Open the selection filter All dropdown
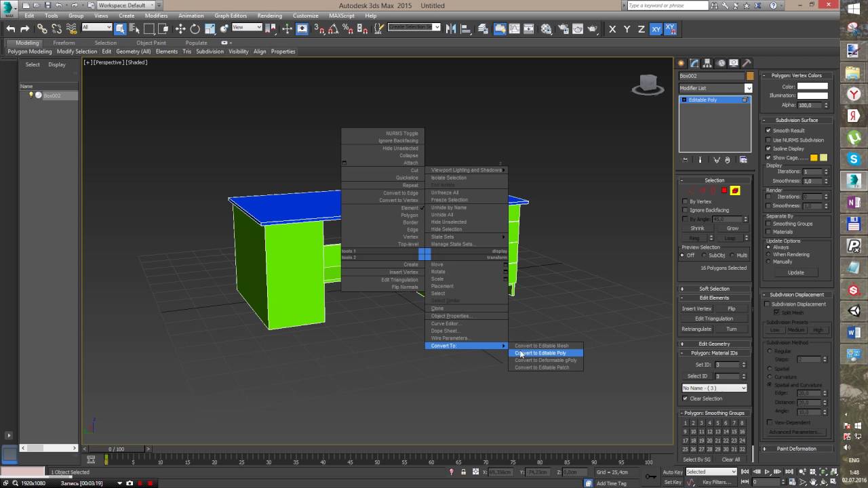 (96, 28)
